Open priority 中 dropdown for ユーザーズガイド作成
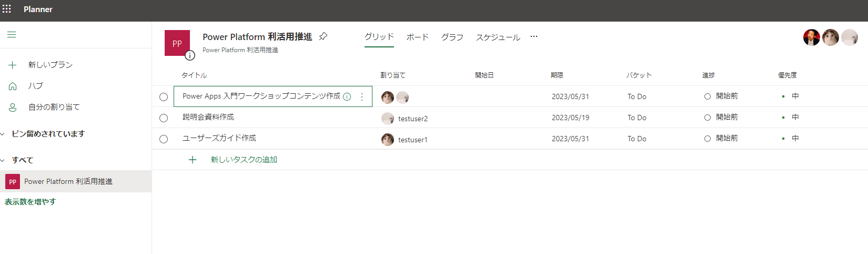 pyautogui.click(x=791, y=139)
